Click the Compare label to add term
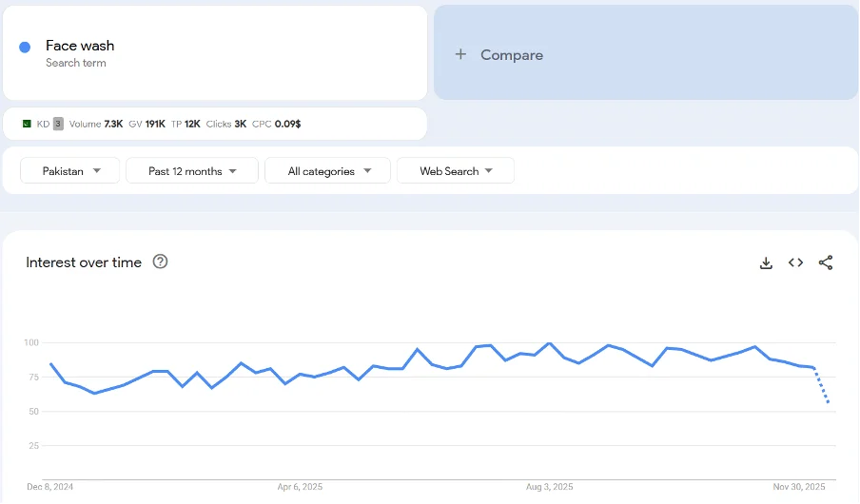The width and height of the screenshot is (860, 504). pos(512,55)
